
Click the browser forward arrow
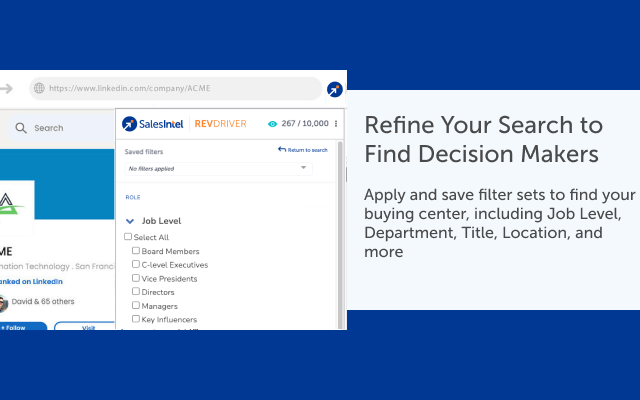tap(5, 88)
